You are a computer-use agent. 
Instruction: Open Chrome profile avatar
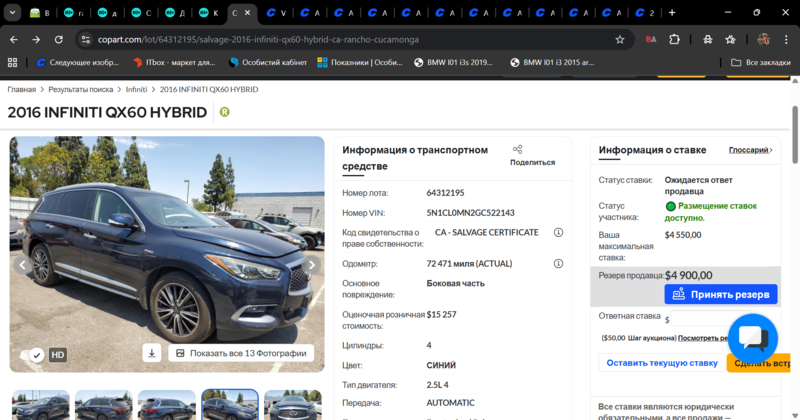(x=763, y=39)
